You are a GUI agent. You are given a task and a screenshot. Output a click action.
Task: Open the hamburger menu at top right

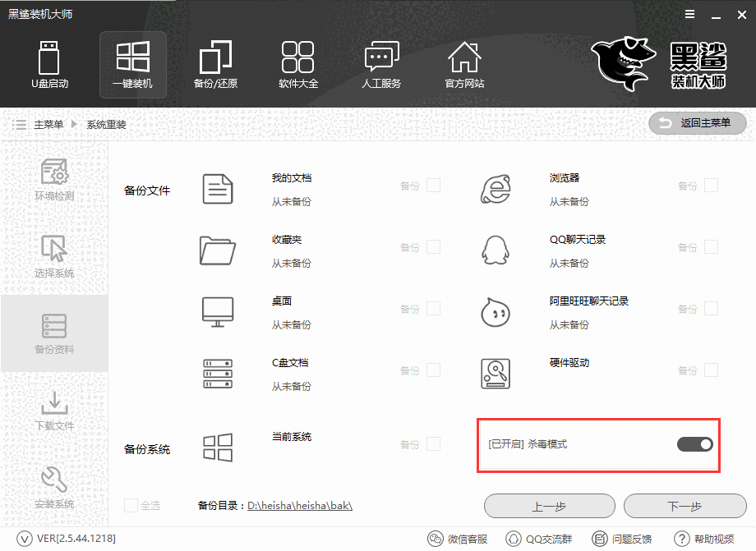point(689,14)
